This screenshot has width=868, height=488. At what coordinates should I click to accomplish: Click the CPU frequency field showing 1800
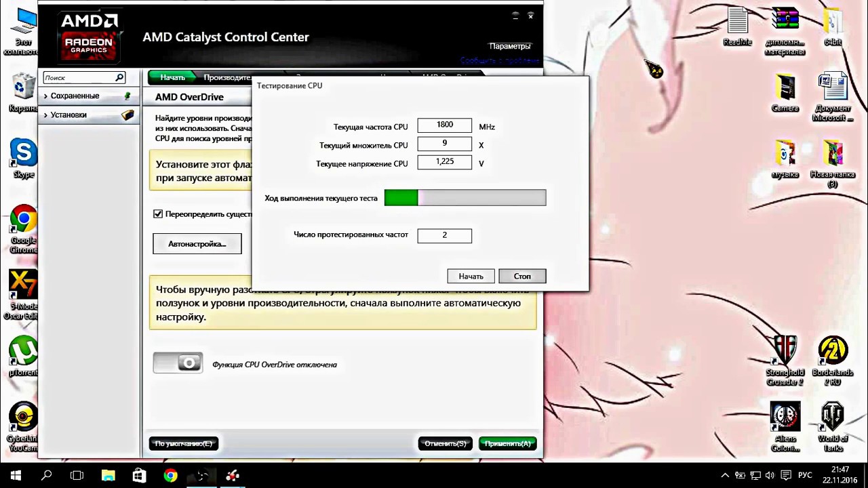(444, 125)
